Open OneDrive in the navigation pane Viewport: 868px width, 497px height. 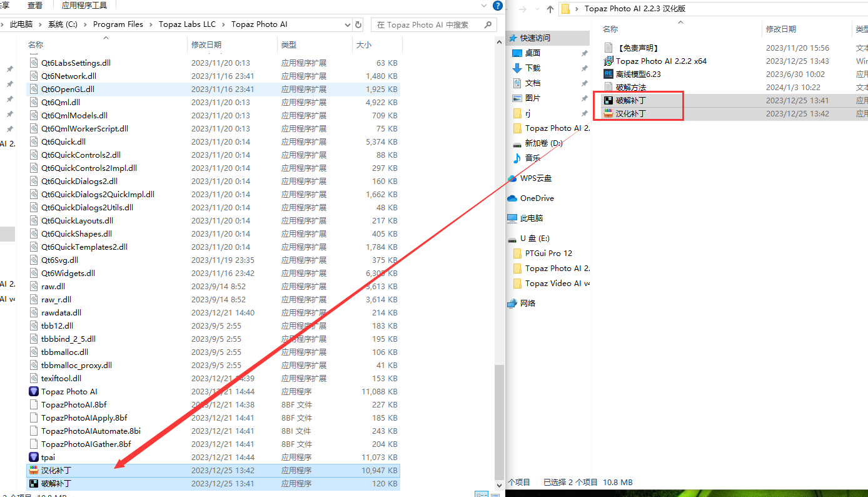coord(537,198)
